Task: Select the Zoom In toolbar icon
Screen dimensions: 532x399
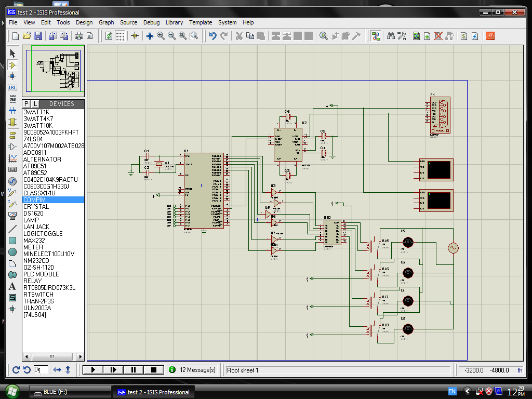Action: [160, 36]
